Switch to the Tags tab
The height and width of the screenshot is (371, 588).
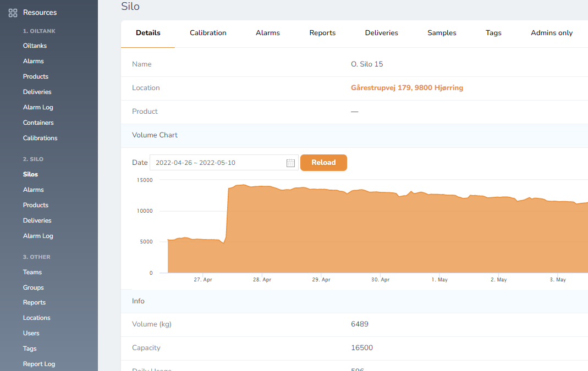(493, 33)
